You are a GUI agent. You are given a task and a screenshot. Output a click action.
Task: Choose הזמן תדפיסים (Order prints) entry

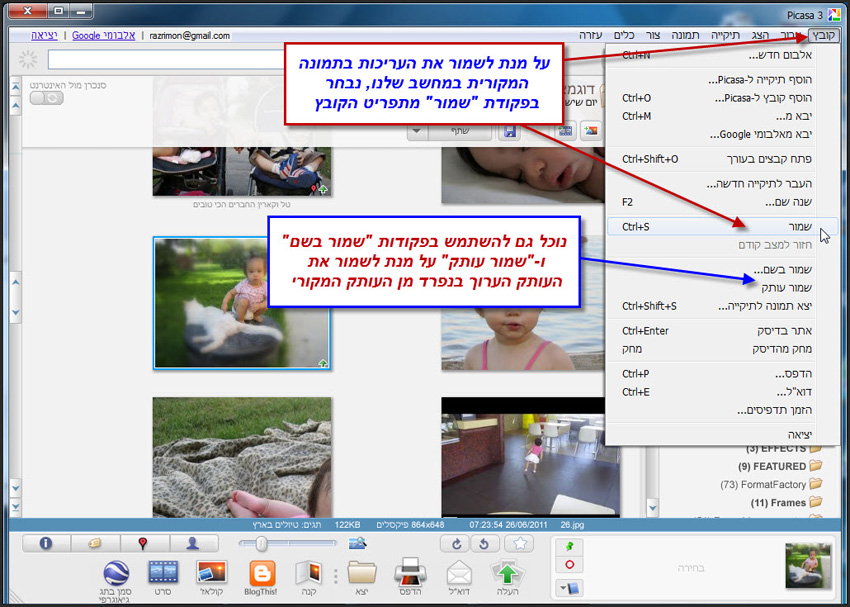tap(723, 410)
